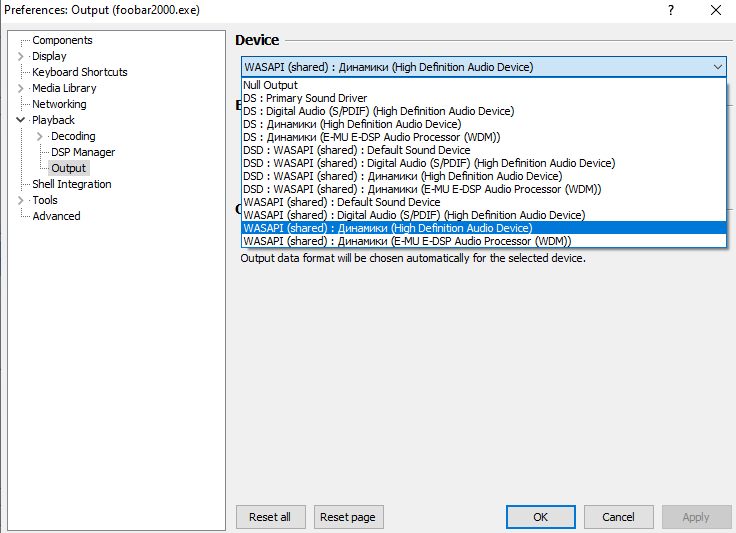Image resolution: width=736 pixels, height=533 pixels.
Task: Open the Networking preferences page
Action: [x=59, y=104]
